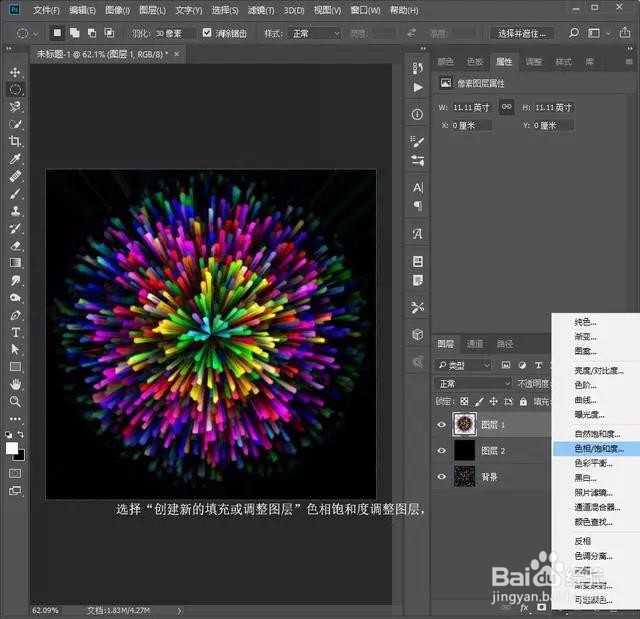Switch to the 调整 Adjustments tab
Image resolution: width=640 pixels, height=619 pixels.
coord(533,62)
